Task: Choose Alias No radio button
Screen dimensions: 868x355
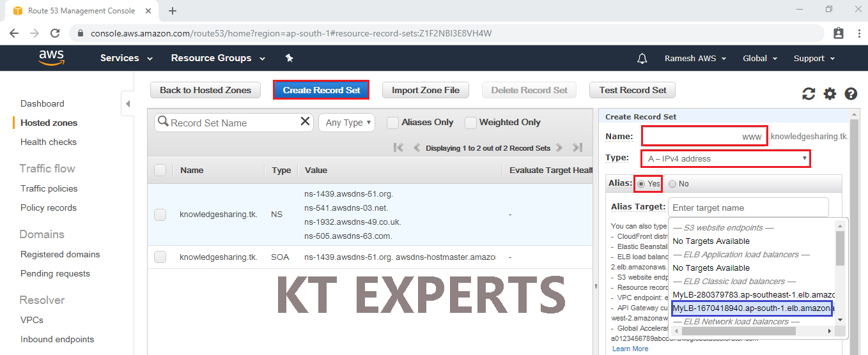Action: point(672,184)
